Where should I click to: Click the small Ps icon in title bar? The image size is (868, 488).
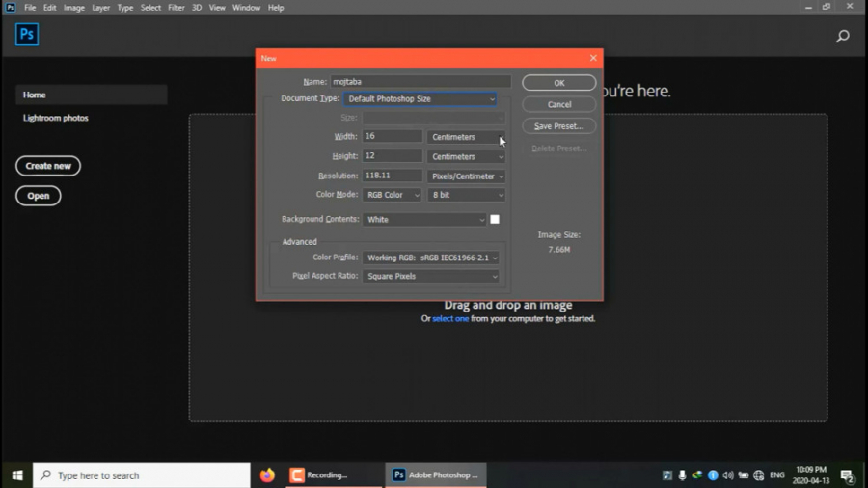click(x=11, y=7)
